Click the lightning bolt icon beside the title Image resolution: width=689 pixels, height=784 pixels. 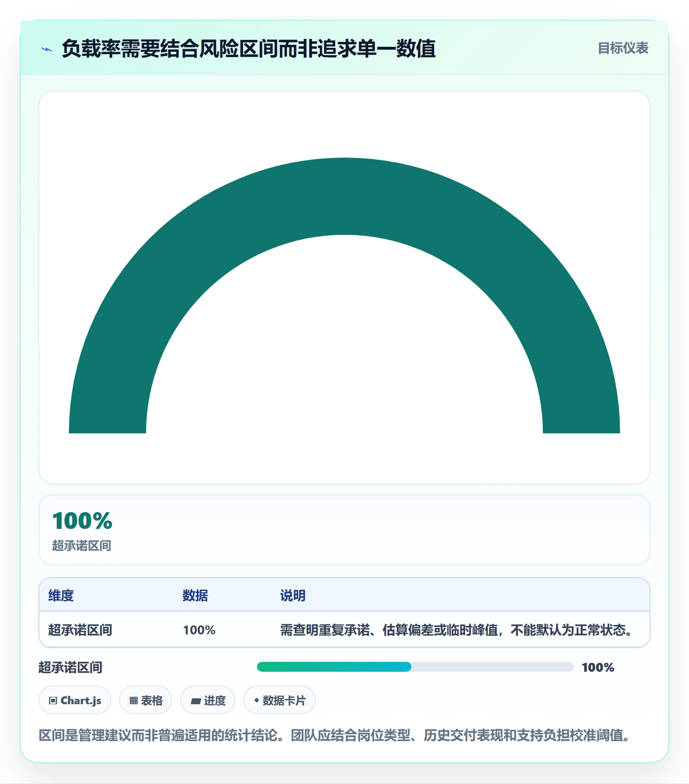(47, 49)
